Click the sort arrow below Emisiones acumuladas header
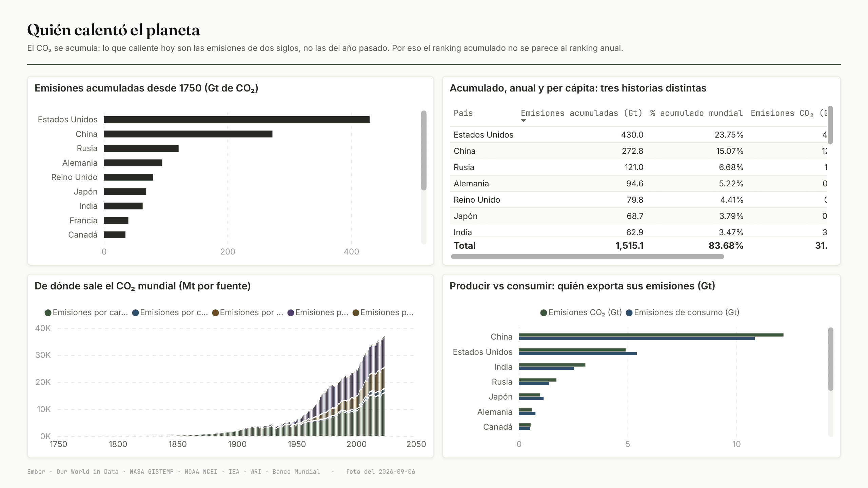 tap(524, 121)
